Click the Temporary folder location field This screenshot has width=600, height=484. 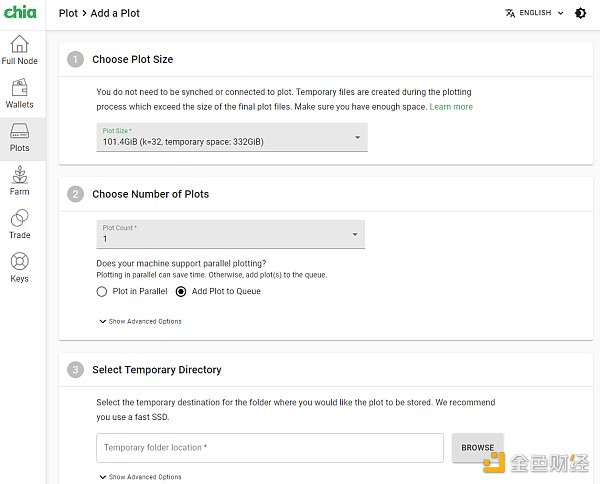coord(270,448)
